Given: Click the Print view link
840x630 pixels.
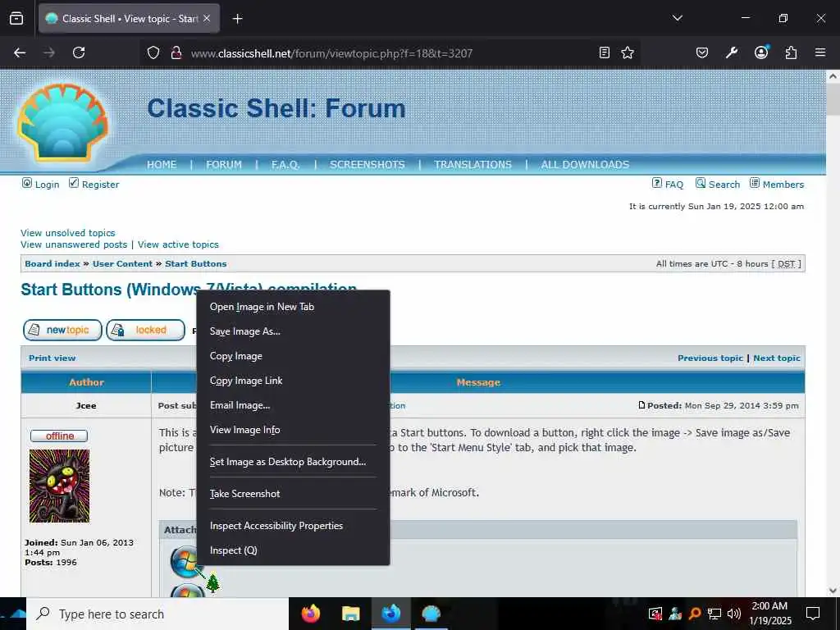Looking at the screenshot, I should [x=52, y=358].
